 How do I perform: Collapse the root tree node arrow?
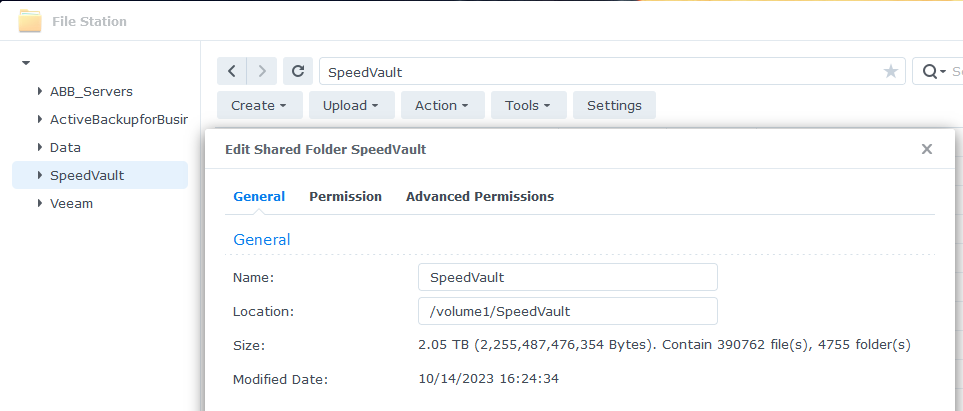(26, 63)
